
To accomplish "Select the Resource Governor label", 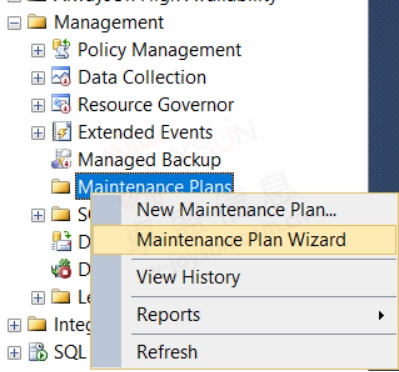I will pos(156,105).
